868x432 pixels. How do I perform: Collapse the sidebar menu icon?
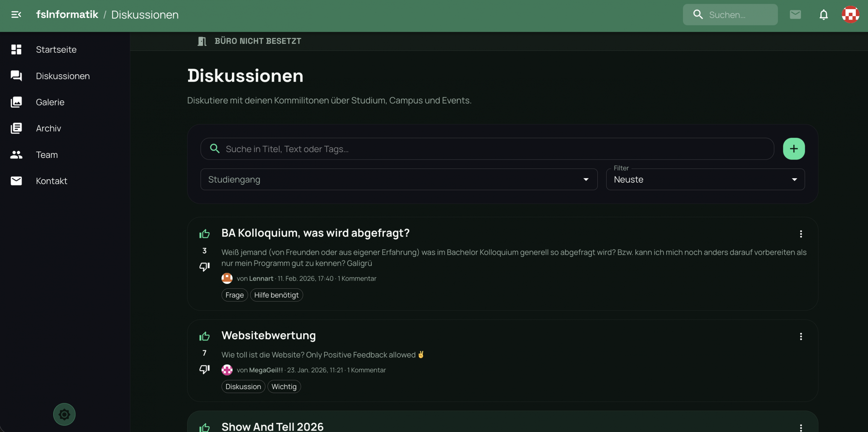tap(16, 15)
